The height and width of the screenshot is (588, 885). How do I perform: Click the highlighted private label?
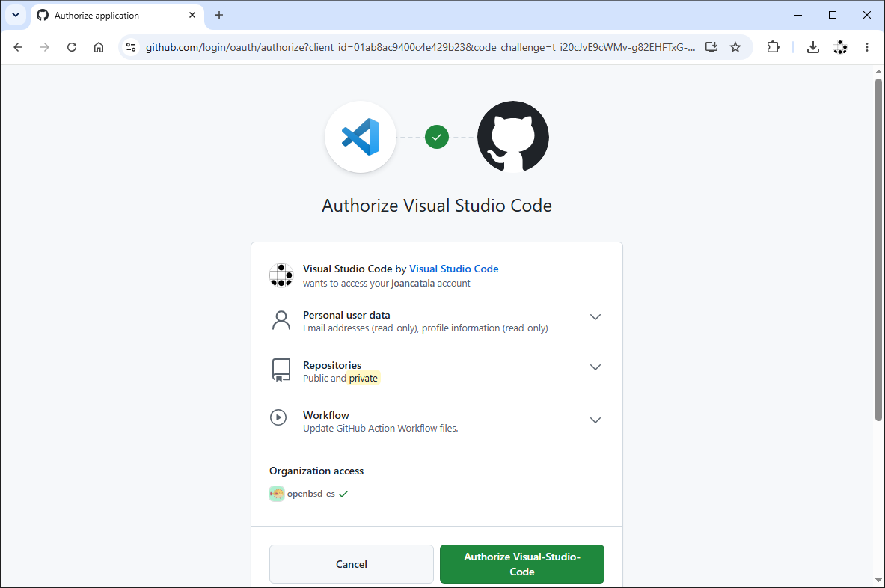click(x=364, y=378)
